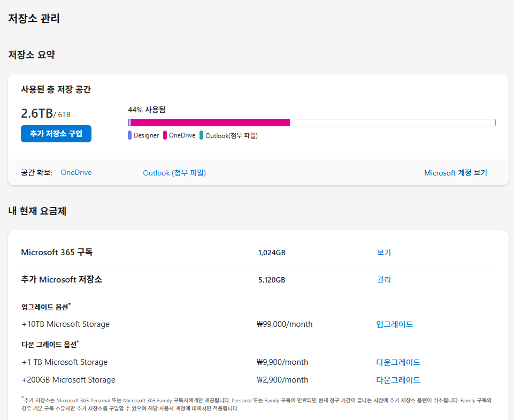Click the footnote beginning 추가 저장소는 Microsoft 365
Image resolution: width=514 pixels, height=420 pixels.
click(x=257, y=404)
